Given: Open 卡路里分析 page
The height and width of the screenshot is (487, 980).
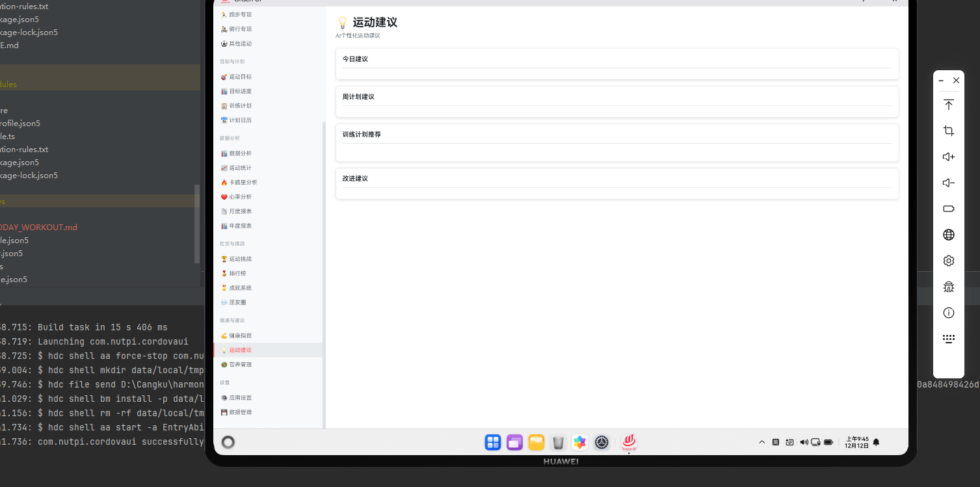Looking at the screenshot, I should click(268, 182).
